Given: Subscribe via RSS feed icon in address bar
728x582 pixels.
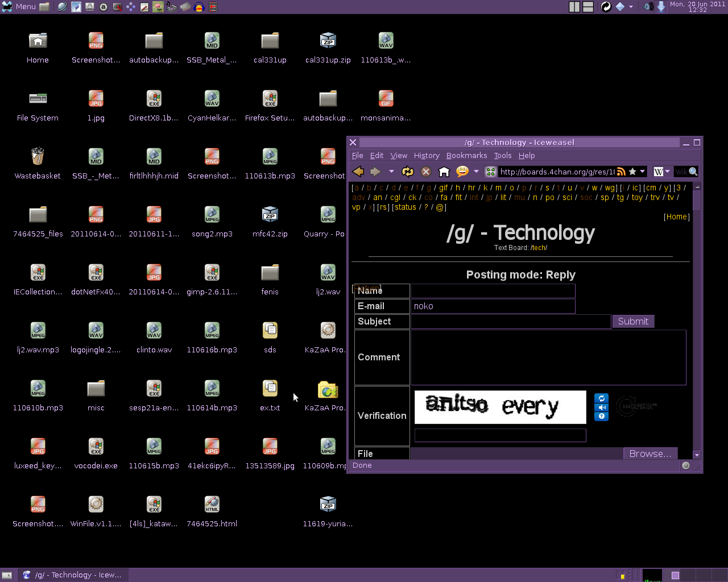Looking at the screenshot, I should (x=621, y=172).
